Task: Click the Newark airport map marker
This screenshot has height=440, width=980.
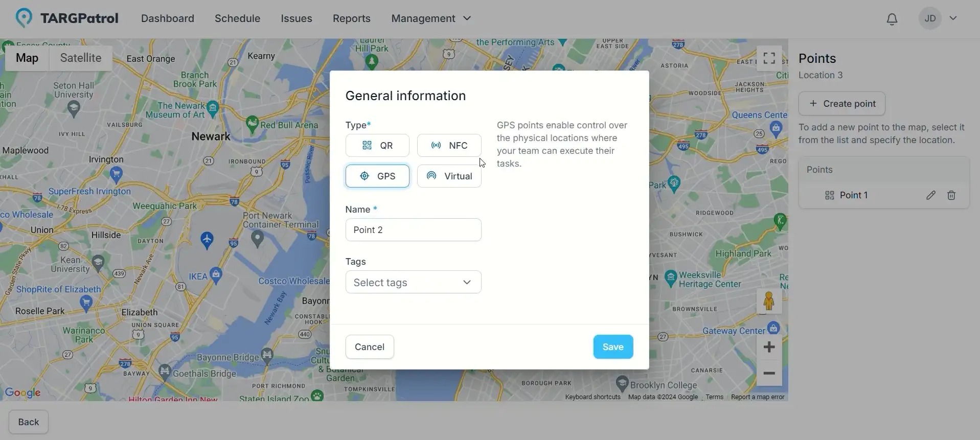Action: tap(207, 240)
